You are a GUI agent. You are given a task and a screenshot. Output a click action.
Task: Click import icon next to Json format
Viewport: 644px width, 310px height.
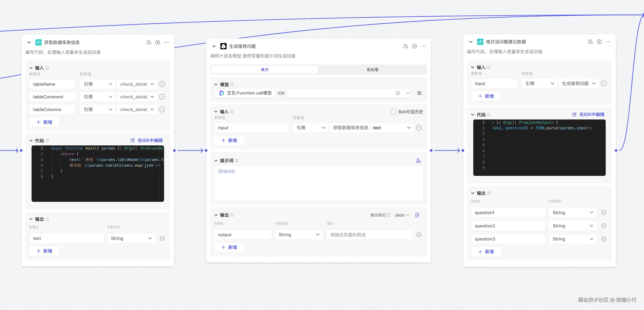click(x=417, y=215)
